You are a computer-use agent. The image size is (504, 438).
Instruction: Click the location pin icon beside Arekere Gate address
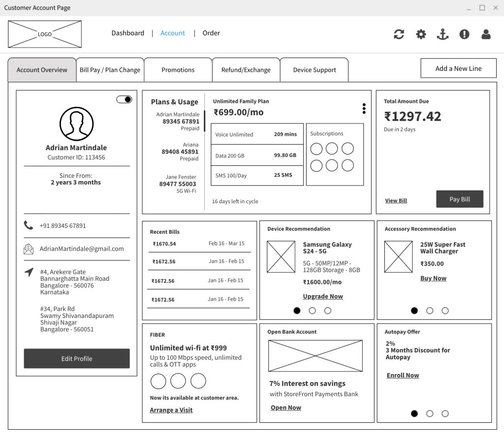click(x=28, y=272)
